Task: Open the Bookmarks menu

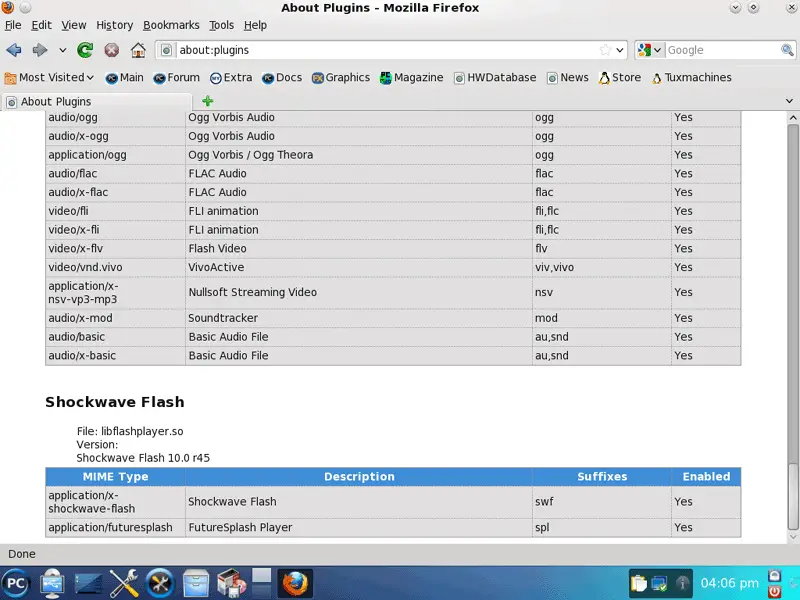Action: pos(171,25)
